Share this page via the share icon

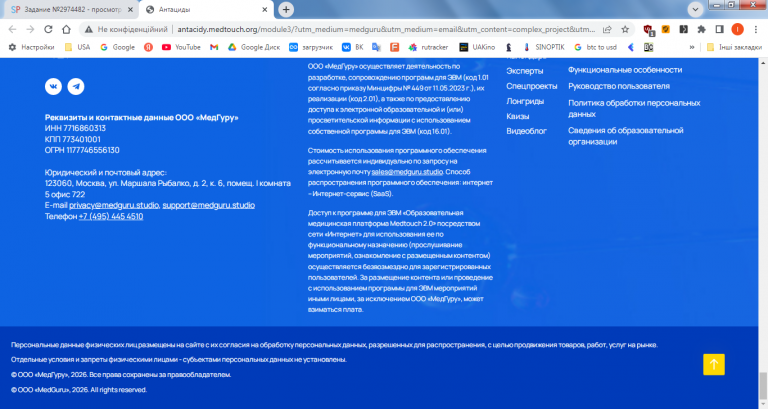click(x=607, y=29)
